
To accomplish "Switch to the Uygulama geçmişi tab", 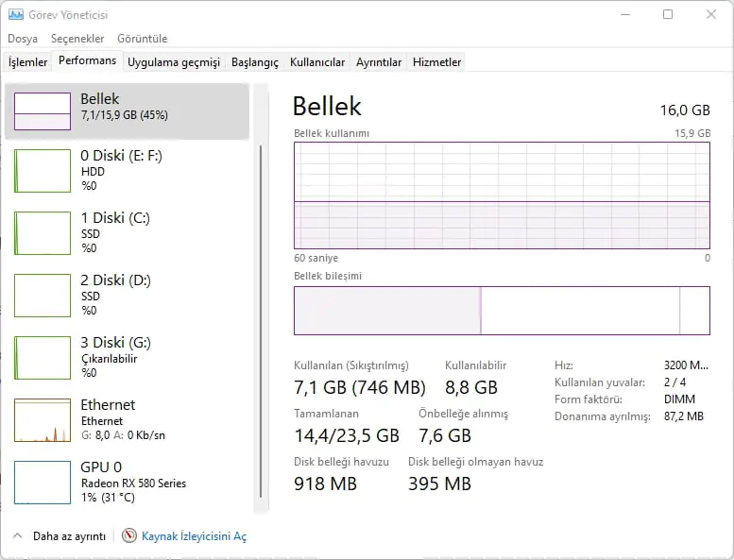I will coord(174,62).
